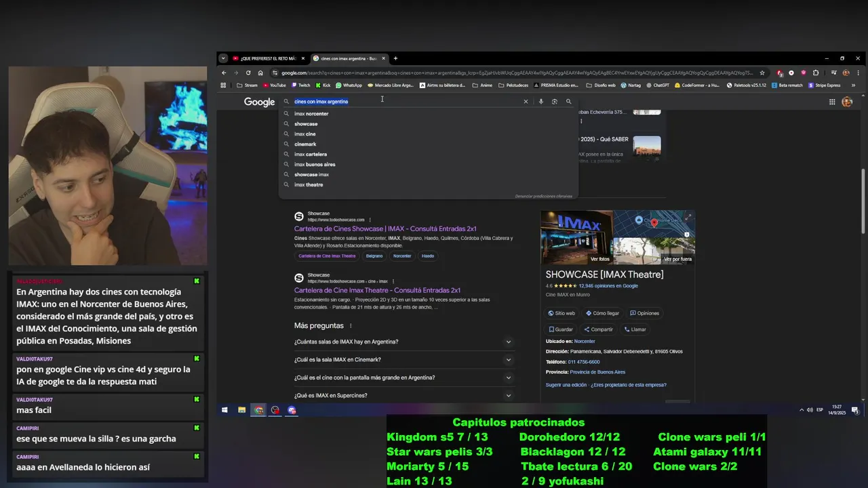The width and height of the screenshot is (868, 488).
Task: Click the Haedo sitelink chip
Action: pyautogui.click(x=428, y=256)
